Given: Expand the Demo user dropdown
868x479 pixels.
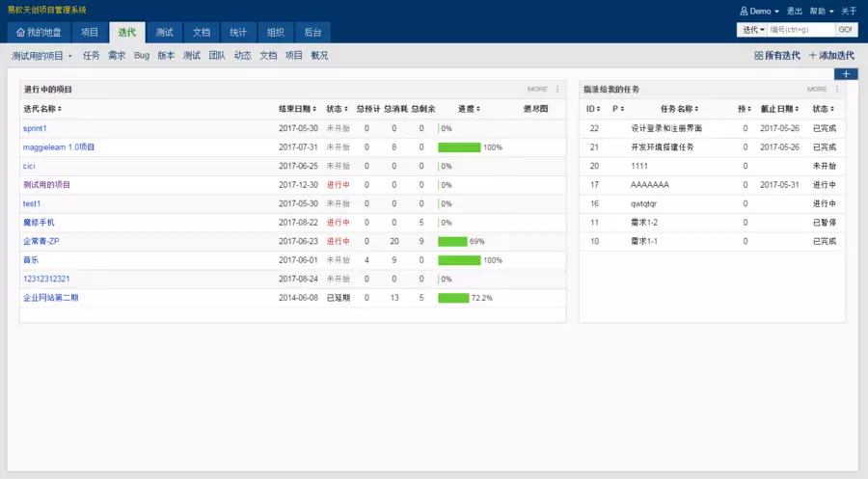Looking at the screenshot, I should pos(759,11).
